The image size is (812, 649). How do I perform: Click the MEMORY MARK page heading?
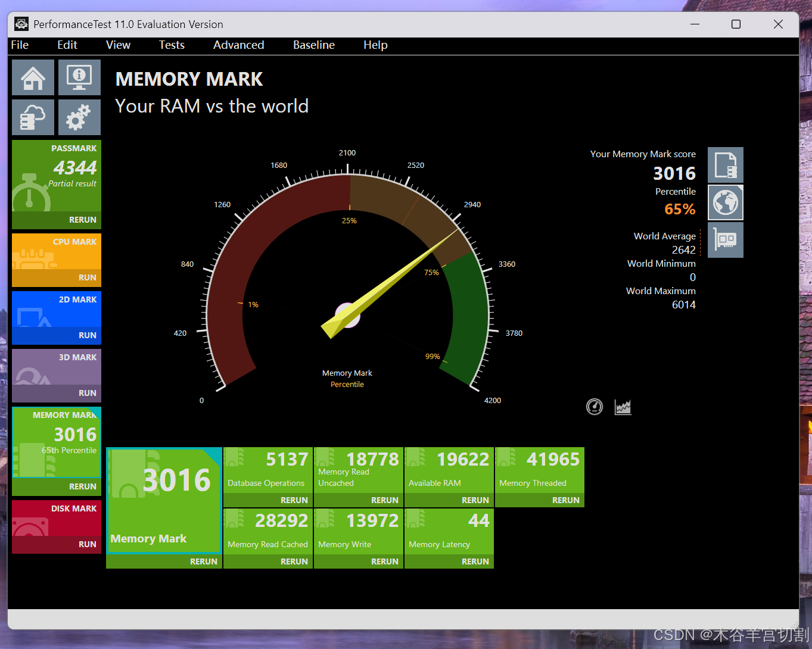(x=189, y=79)
